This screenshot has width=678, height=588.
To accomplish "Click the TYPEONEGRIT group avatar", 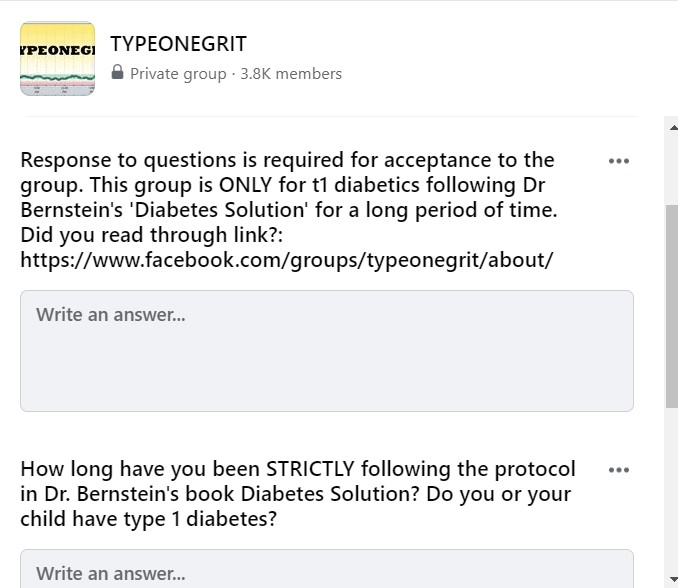I will pyautogui.click(x=57, y=58).
